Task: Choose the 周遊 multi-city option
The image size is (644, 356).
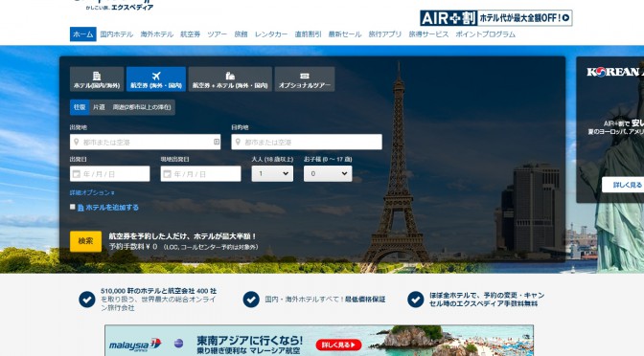Action: tap(142, 107)
